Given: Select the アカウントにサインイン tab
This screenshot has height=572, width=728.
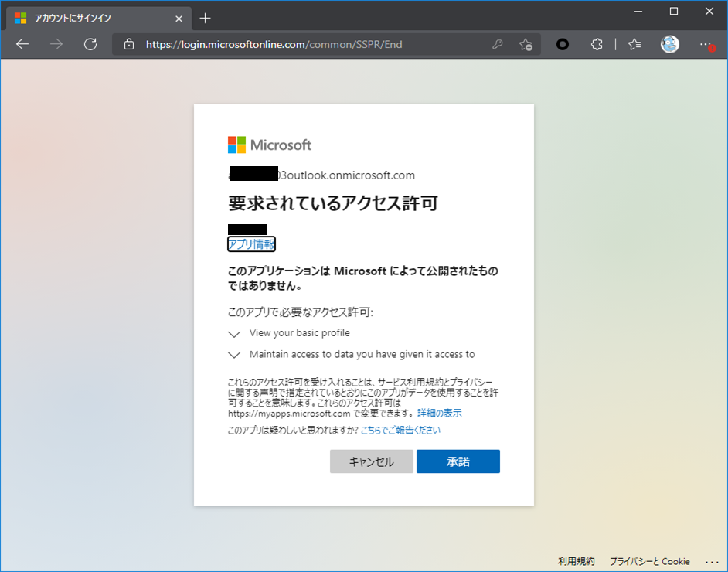Looking at the screenshot, I should [99, 19].
